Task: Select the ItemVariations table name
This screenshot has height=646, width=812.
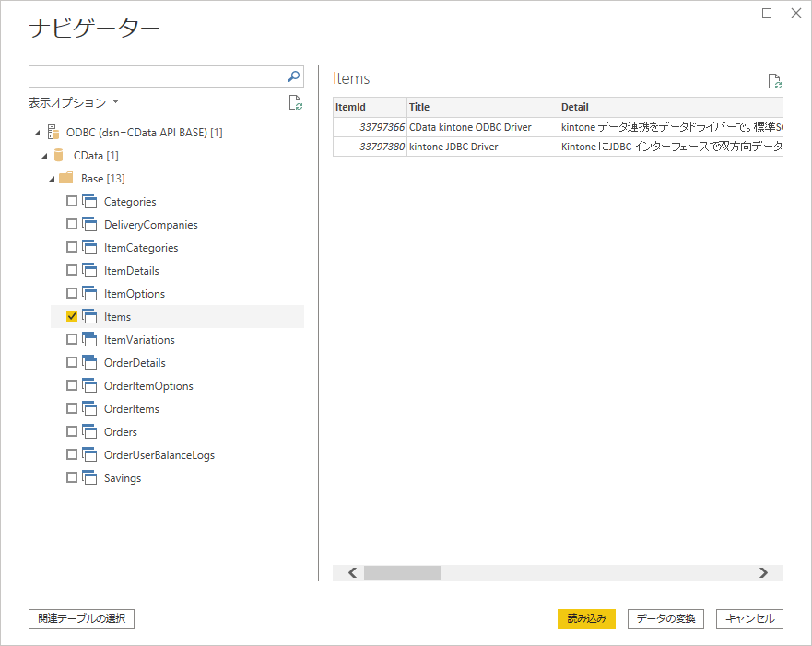Action: (139, 339)
